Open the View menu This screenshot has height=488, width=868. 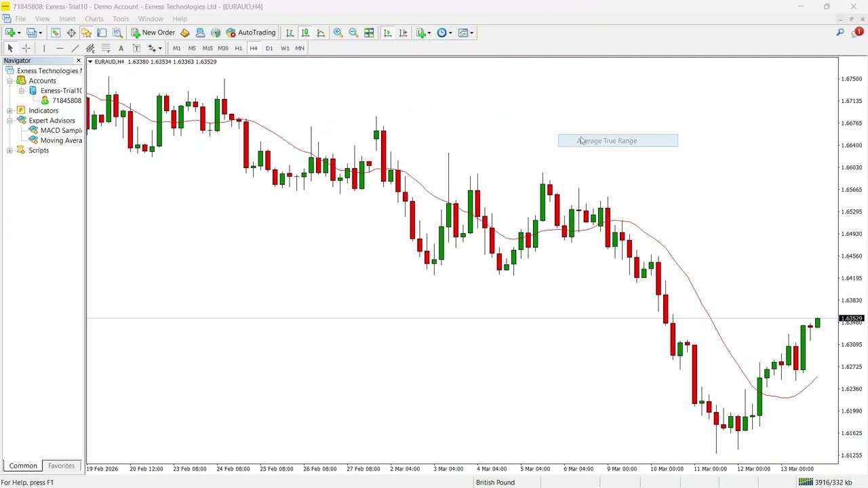point(42,19)
